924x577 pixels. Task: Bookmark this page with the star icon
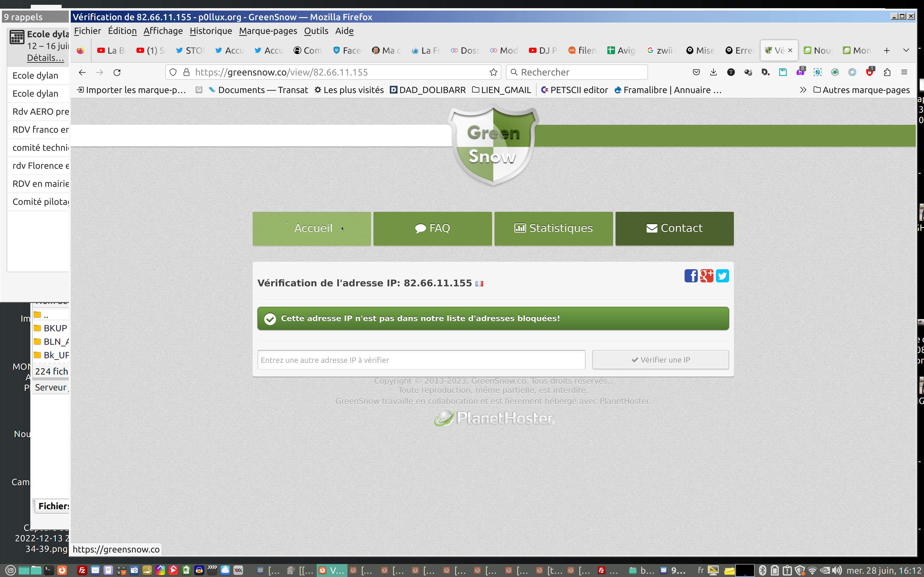493,72
